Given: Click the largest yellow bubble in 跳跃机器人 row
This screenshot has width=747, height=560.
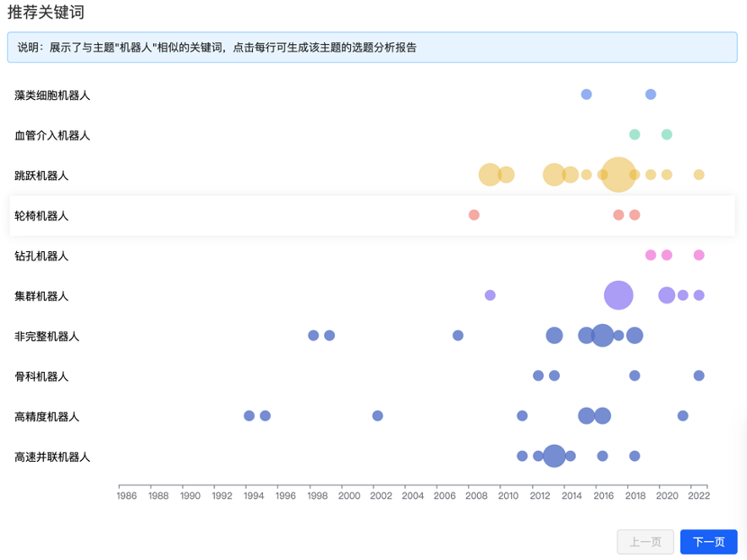Looking at the screenshot, I should point(618,175).
